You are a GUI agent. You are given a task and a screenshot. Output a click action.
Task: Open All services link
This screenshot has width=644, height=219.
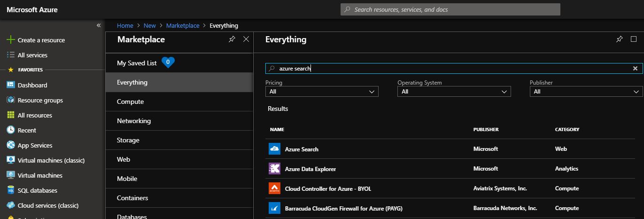pos(32,55)
